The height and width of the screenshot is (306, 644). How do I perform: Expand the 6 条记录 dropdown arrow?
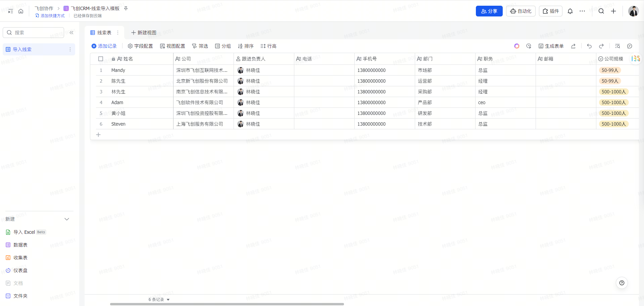click(x=168, y=300)
